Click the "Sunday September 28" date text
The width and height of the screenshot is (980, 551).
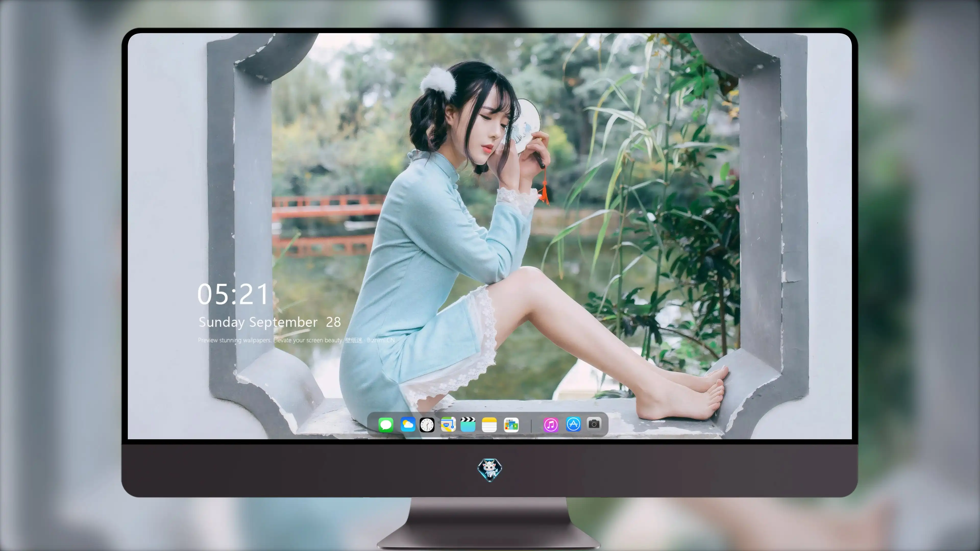tap(270, 322)
